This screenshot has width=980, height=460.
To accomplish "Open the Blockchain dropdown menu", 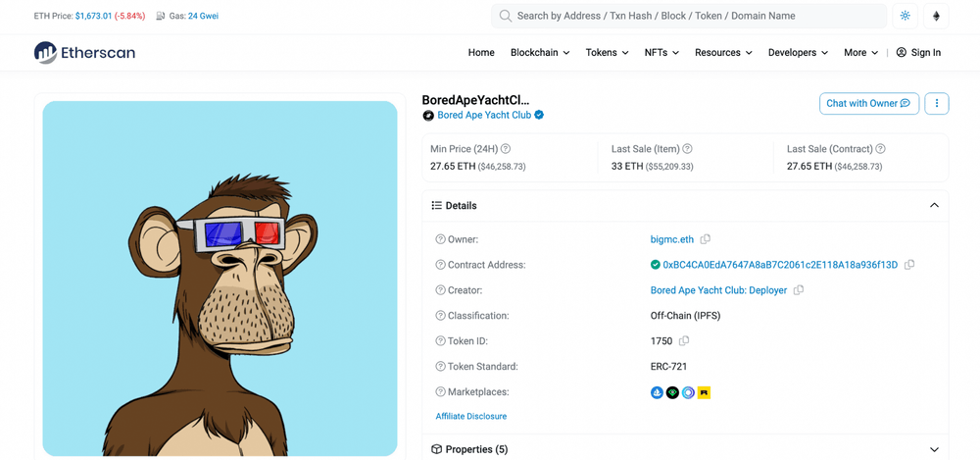I will pos(539,53).
